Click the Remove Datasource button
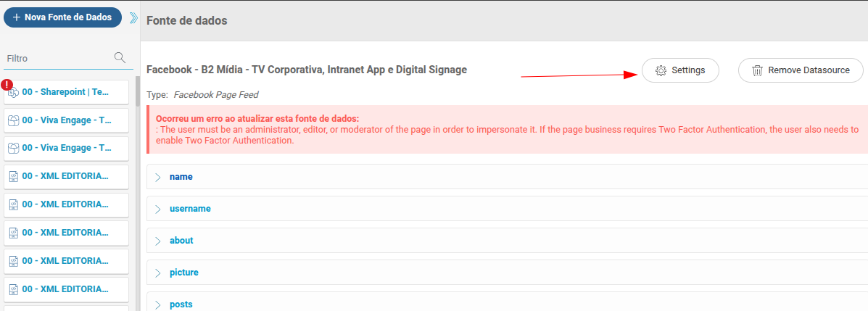Viewport: 868px width, 311px height. click(801, 71)
